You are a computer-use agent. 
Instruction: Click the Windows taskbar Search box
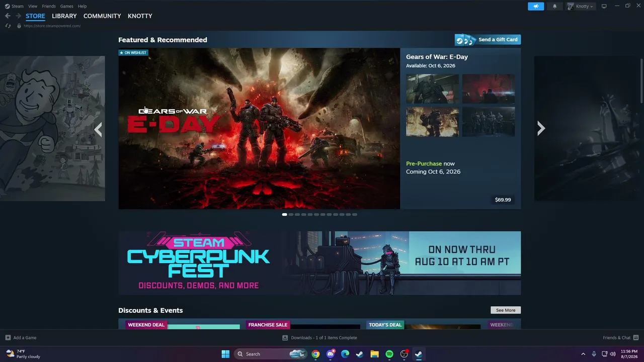coord(271,354)
